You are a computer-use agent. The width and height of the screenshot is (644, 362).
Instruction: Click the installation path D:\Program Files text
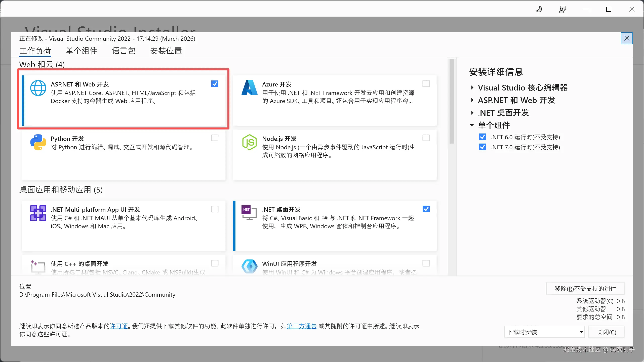[97, 295]
